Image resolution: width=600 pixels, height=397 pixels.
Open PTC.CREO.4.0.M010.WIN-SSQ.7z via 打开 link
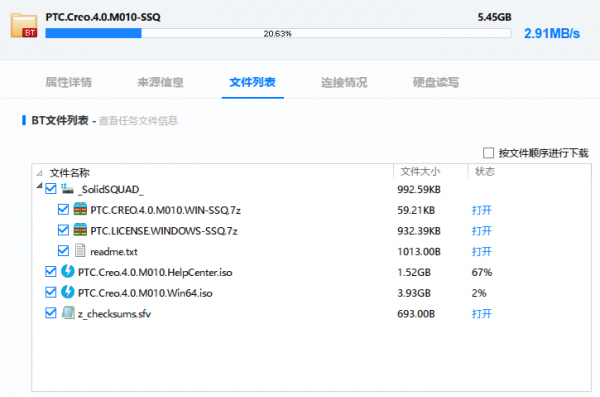coord(482,210)
